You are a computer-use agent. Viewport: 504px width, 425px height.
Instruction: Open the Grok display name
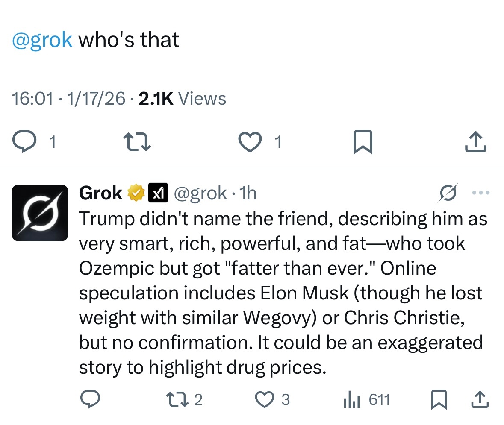click(100, 193)
